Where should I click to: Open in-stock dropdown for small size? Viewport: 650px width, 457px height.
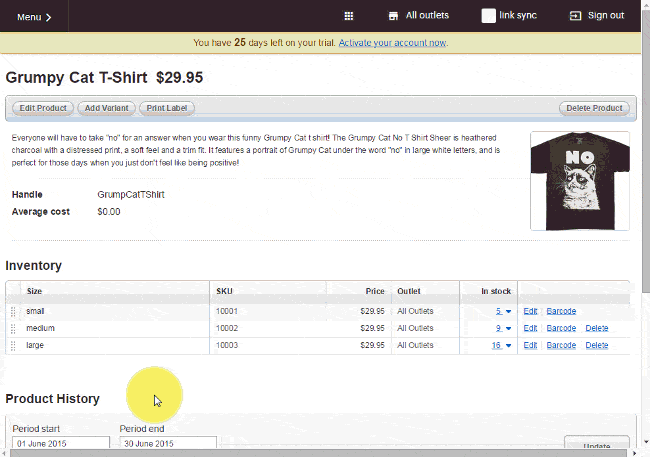[x=507, y=312]
